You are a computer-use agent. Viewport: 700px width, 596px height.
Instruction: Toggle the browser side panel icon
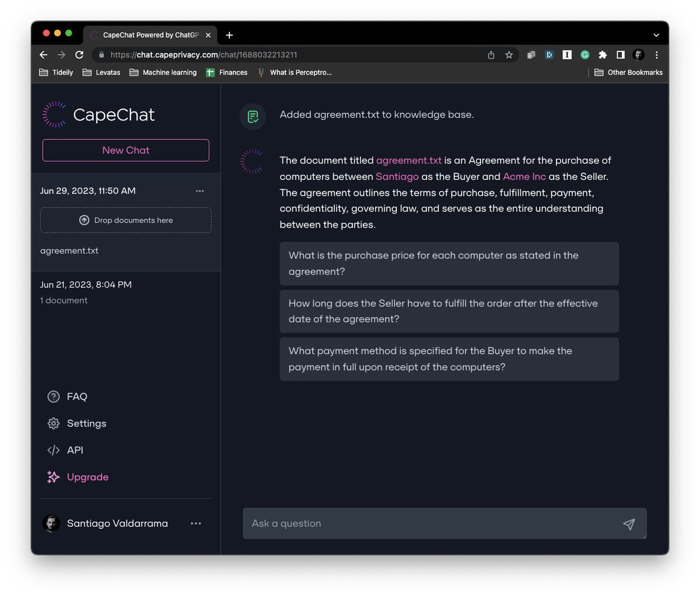[621, 55]
